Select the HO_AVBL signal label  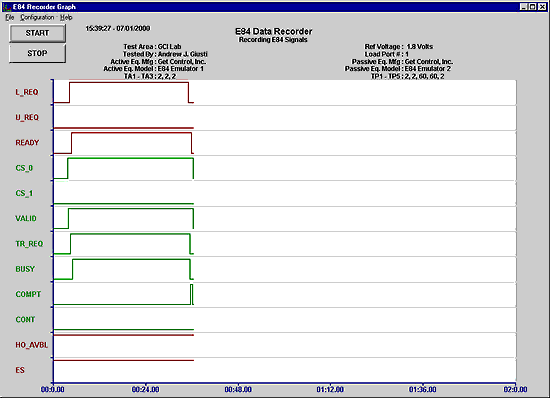pyautogui.click(x=31, y=345)
